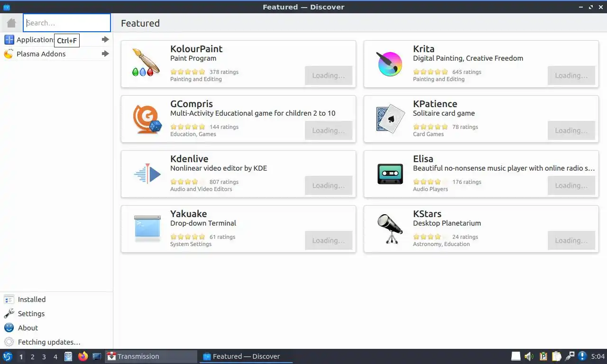Open Krita app icon
Screen dimensions: 607x364
(390, 64)
